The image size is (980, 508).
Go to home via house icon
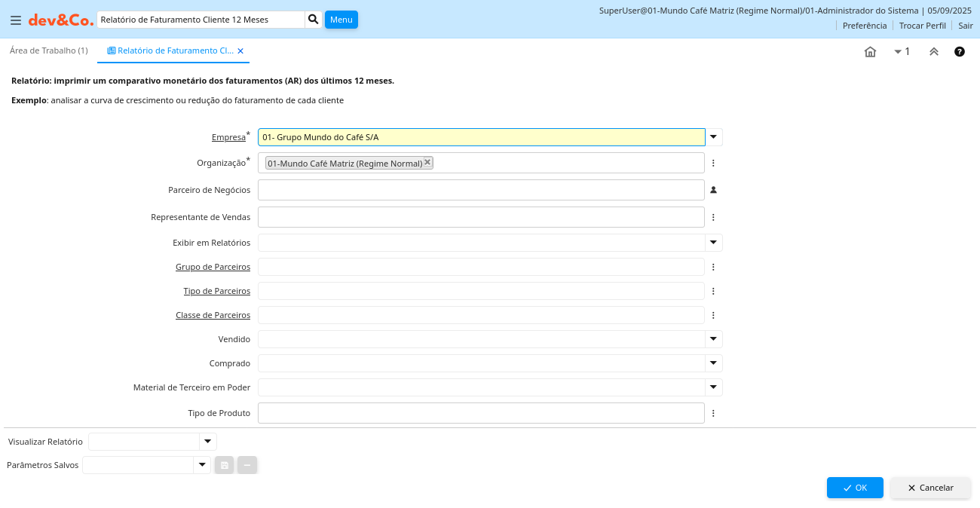tap(870, 52)
